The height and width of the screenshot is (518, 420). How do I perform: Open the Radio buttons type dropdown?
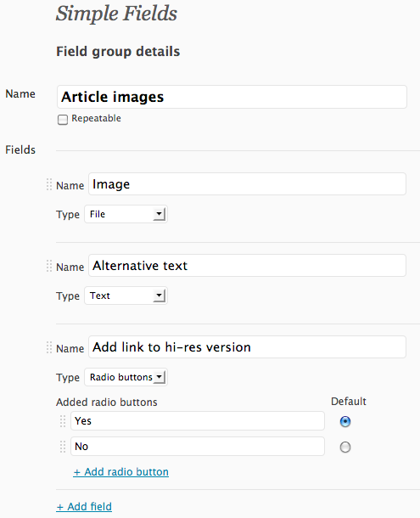pos(126,377)
